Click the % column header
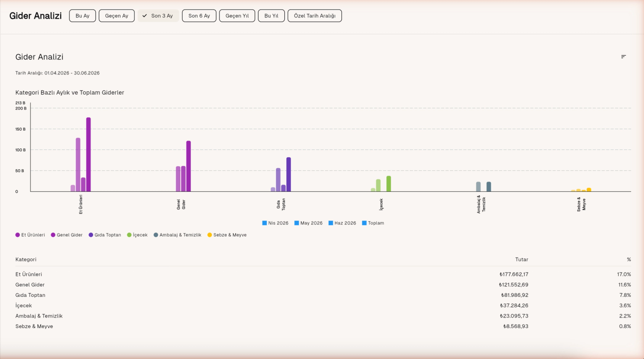 tap(629, 259)
